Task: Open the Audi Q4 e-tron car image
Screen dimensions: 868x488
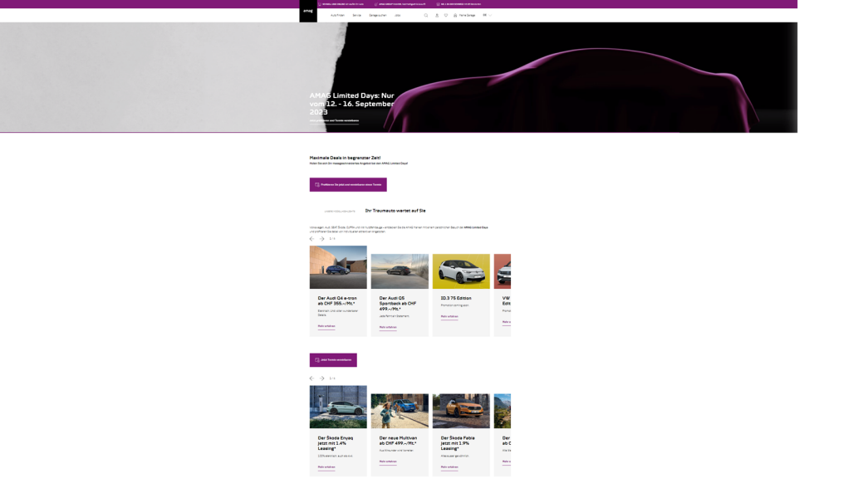Action: click(x=338, y=267)
